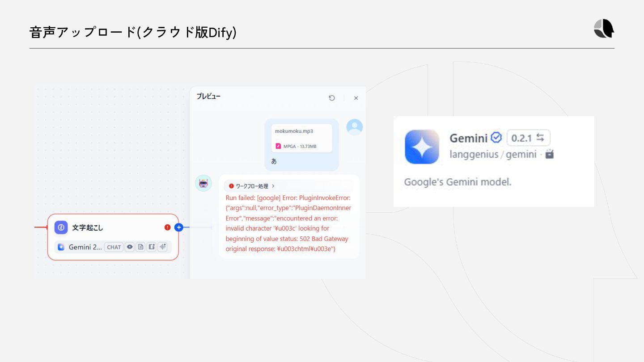
Task: Open the 0.2.1 version switcher
Action: coord(529,138)
